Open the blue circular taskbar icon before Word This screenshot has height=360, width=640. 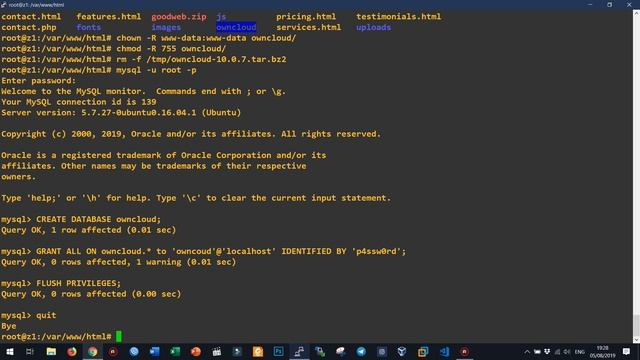134,351
